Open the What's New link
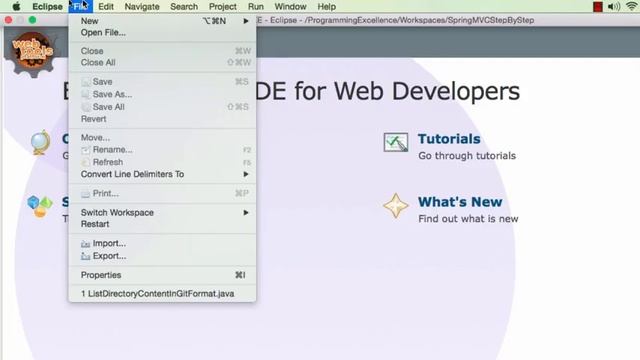Viewport: 640px width, 360px height. coord(460,202)
